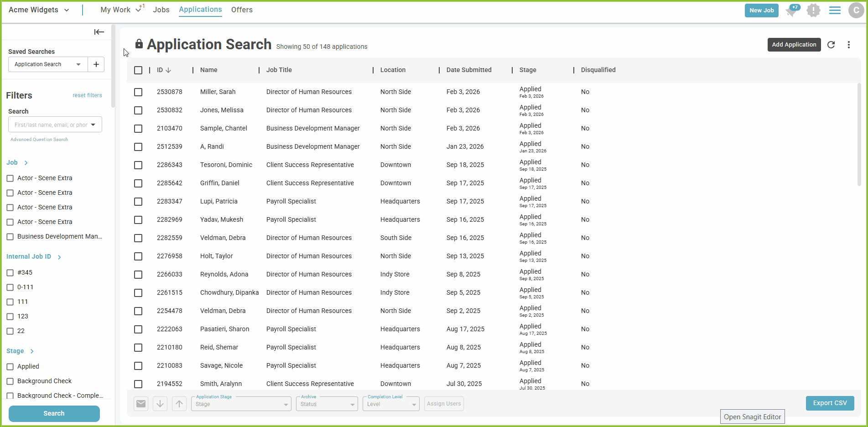
Task: Open the user avatar C menu
Action: [x=856, y=10]
